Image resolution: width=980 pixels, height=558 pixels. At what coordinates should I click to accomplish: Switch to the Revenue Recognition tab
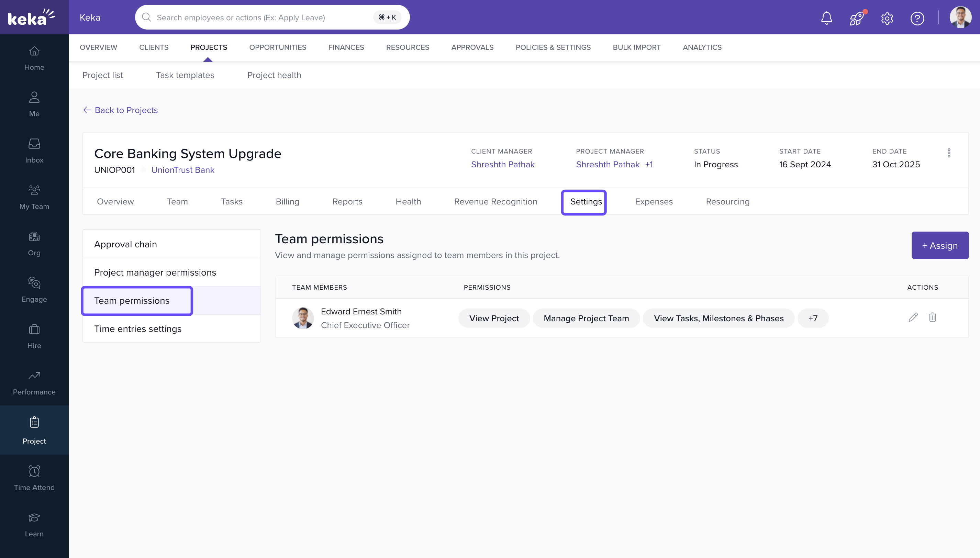[495, 202]
